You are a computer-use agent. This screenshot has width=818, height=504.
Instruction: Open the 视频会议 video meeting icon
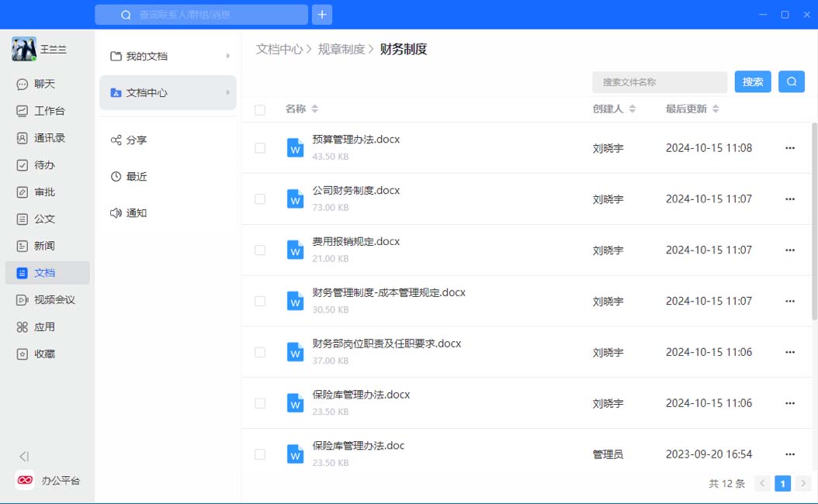click(23, 300)
